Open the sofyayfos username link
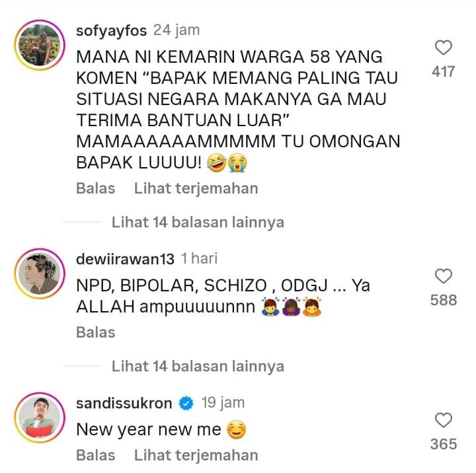 112,30
